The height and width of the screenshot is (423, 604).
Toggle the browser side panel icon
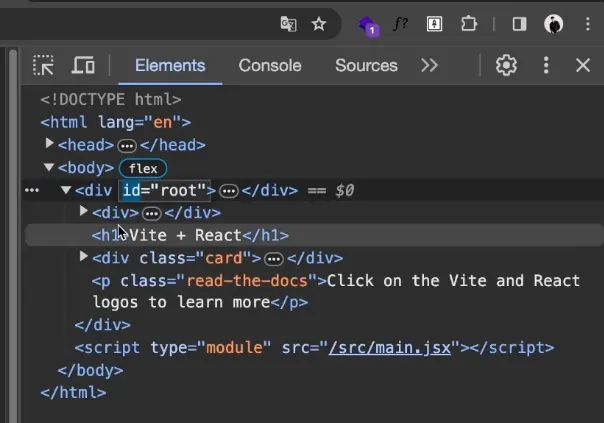(x=519, y=24)
